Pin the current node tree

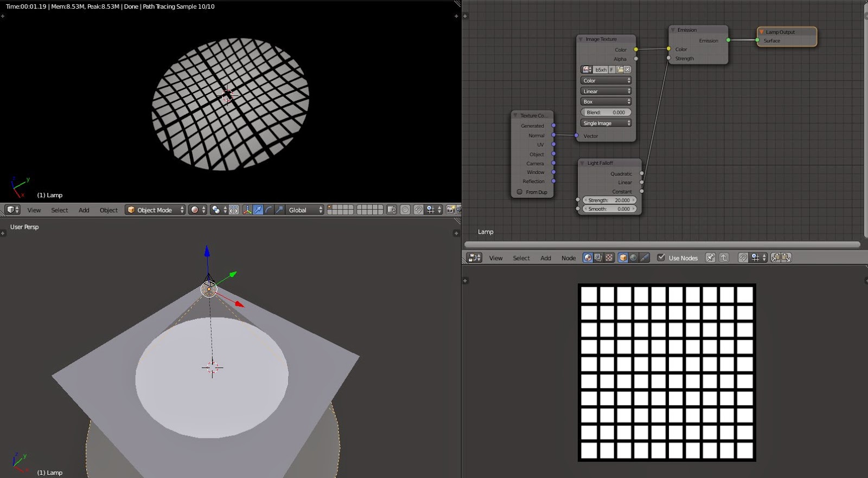pos(710,257)
